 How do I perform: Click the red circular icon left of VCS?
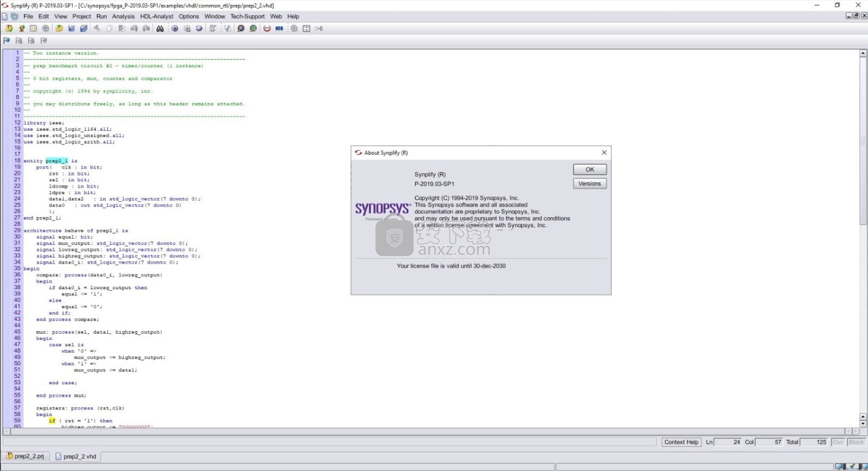click(x=267, y=29)
